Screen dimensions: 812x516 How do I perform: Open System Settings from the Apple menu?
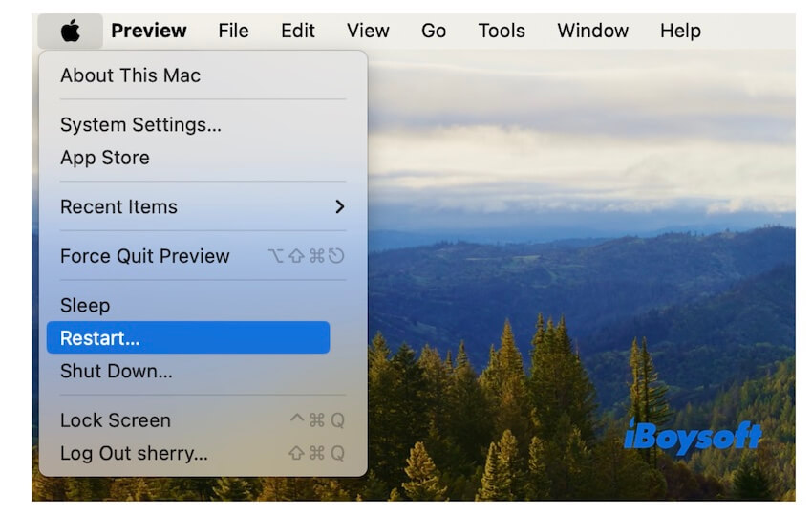pyautogui.click(x=140, y=125)
